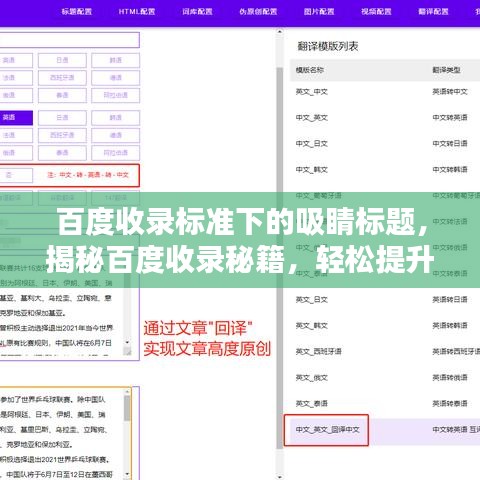
Task: Choose 韩语 in the group with 英语 highlighted
Action: (116, 118)
